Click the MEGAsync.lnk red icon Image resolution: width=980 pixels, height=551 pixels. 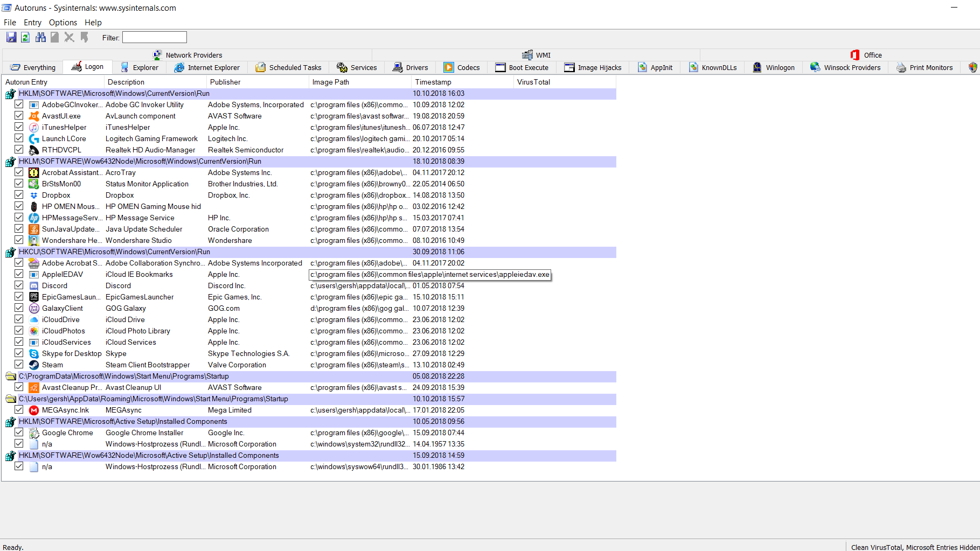[34, 410]
